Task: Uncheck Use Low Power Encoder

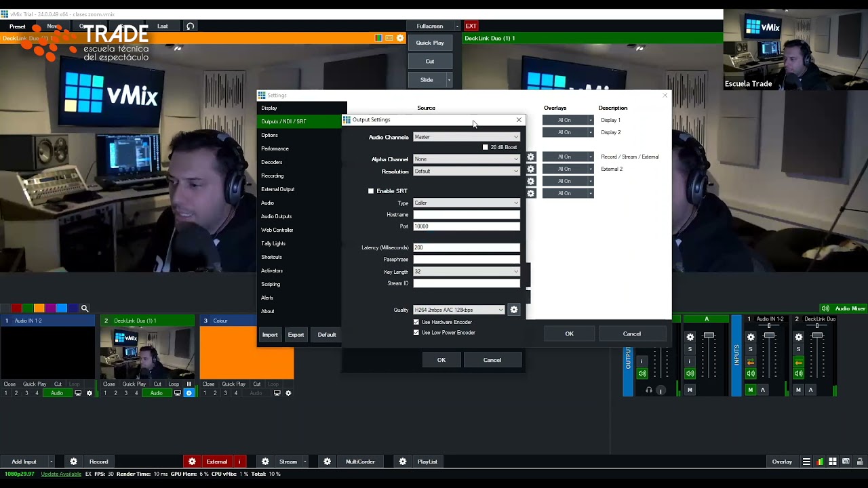Action: (x=416, y=333)
